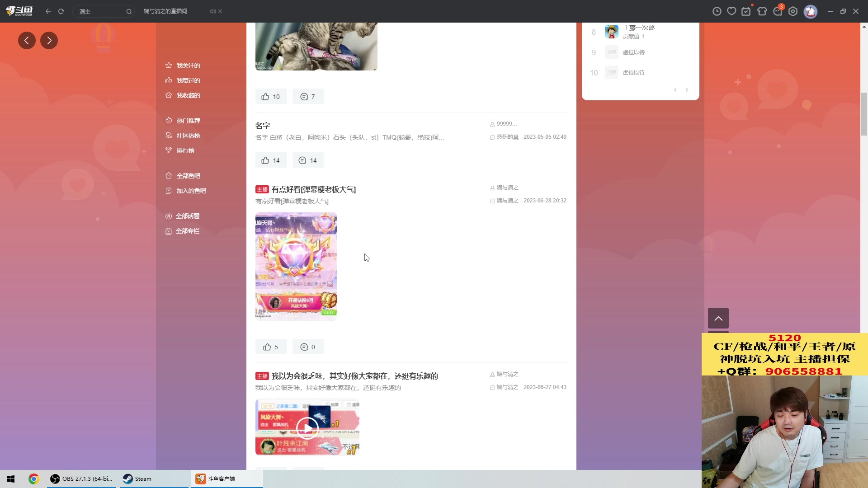Like the cat photo post (10 likes)

(x=271, y=97)
